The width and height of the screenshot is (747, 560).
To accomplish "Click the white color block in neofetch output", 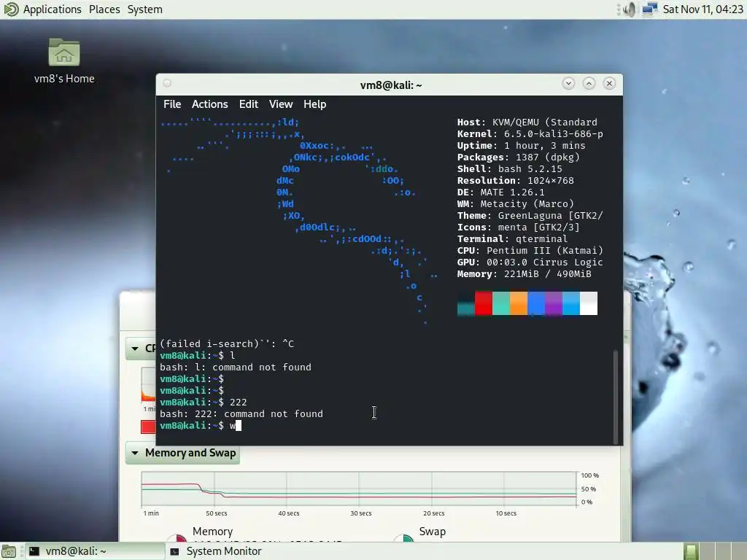I will [589, 303].
